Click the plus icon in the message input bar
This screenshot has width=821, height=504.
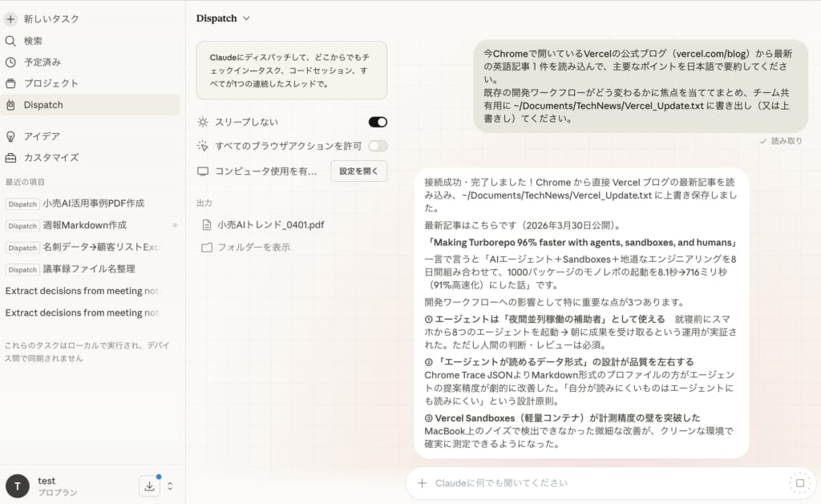[421, 482]
